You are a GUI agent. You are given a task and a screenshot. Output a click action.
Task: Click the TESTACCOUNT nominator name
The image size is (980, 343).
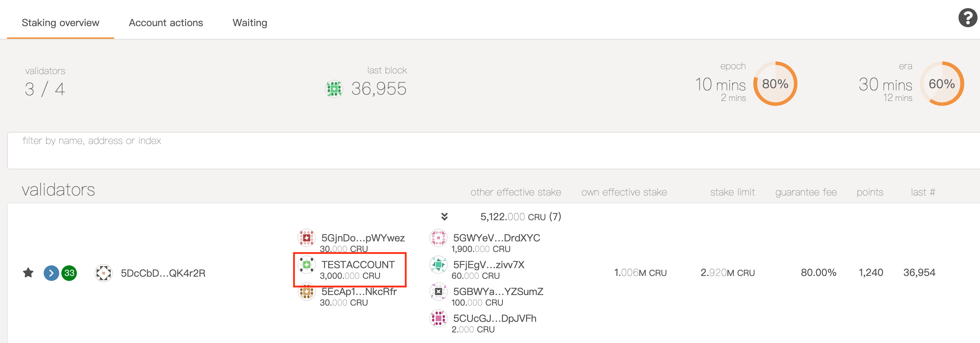(358, 265)
